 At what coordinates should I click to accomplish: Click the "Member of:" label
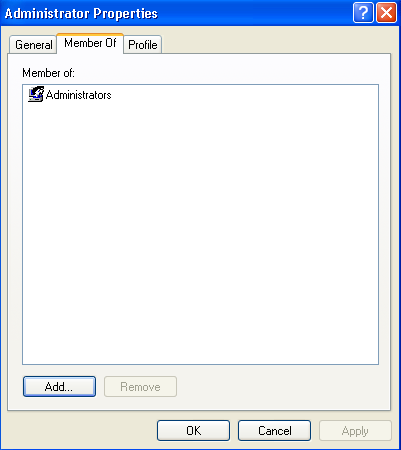48,73
